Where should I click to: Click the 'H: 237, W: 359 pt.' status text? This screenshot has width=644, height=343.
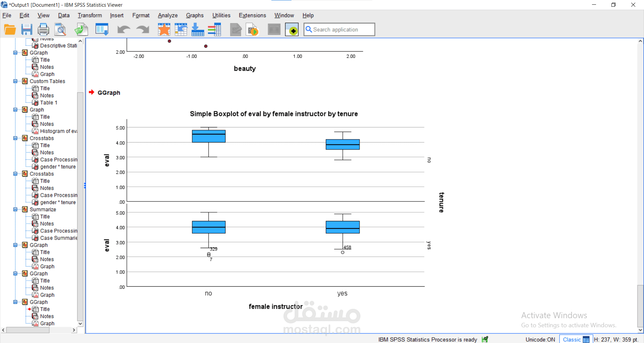(x=616, y=339)
